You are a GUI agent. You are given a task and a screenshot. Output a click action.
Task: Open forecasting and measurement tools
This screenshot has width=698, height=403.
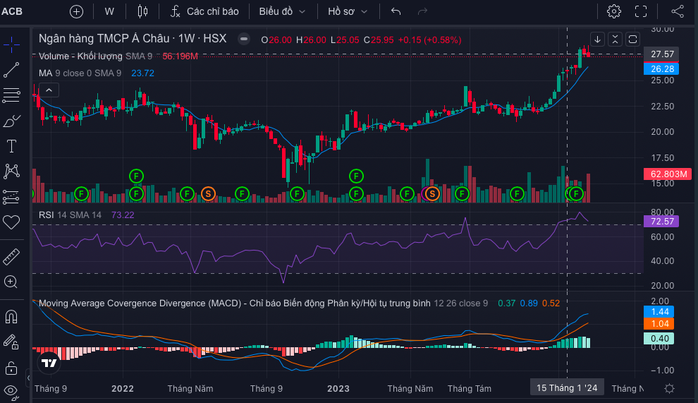pos(11,197)
